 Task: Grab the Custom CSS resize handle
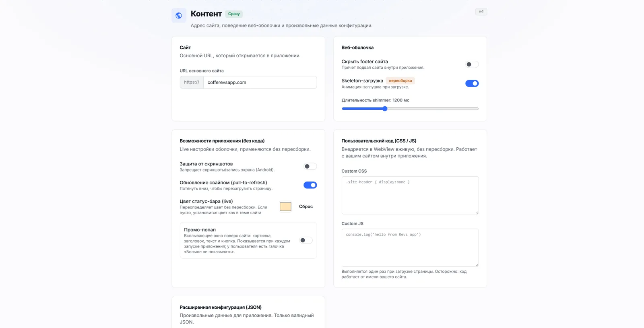coord(477,212)
